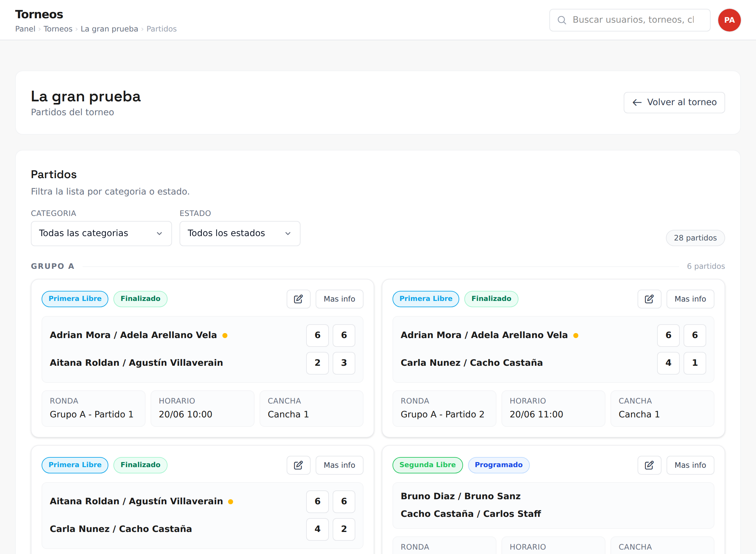Screen dimensions: 756x554
Task: Open the Todas las categorias dropdown
Action: click(x=101, y=234)
